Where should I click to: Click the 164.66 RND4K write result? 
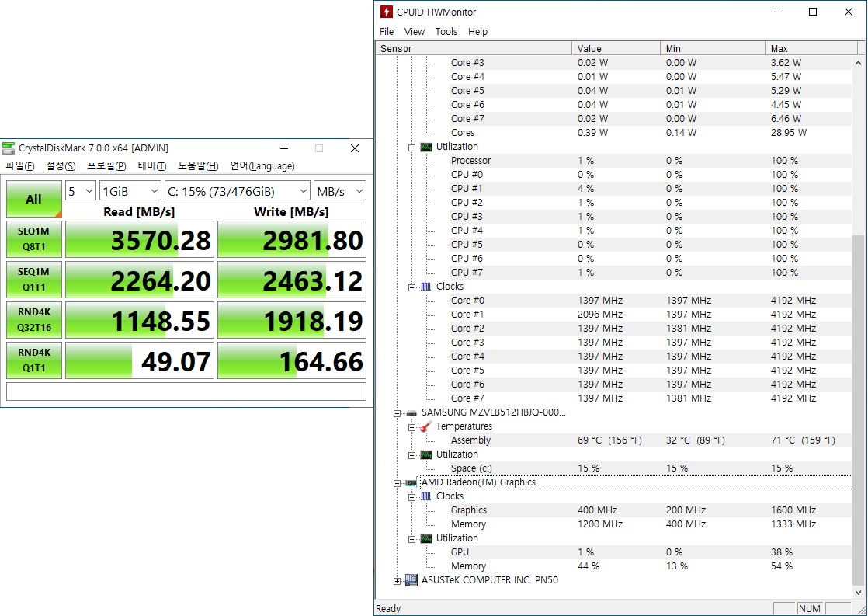point(292,360)
